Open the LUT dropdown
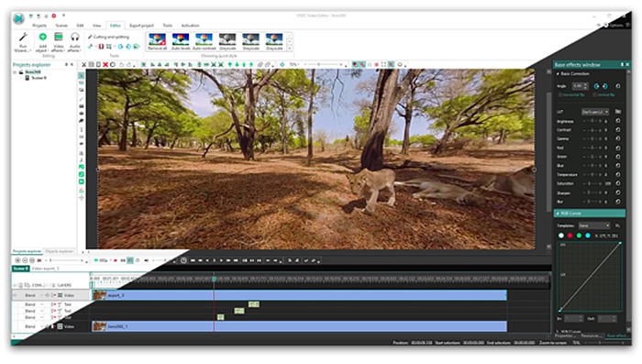Screen dimensions: 642x364 coord(595,112)
